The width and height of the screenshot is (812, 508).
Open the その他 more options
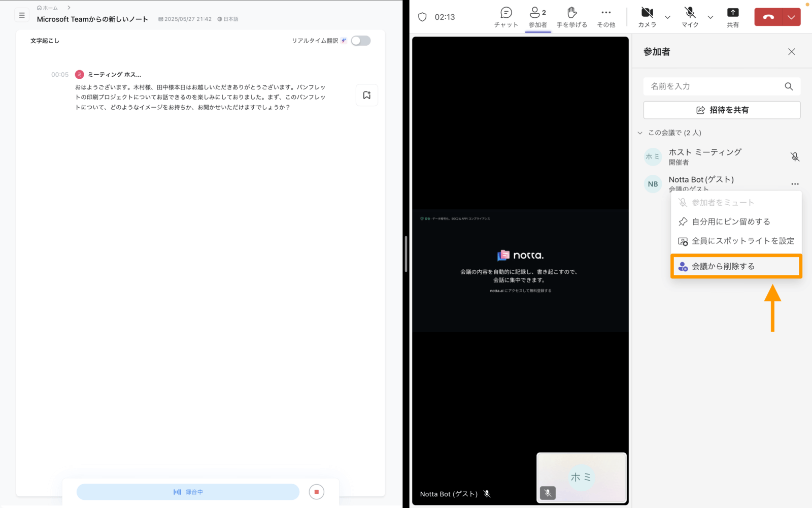pos(606,17)
